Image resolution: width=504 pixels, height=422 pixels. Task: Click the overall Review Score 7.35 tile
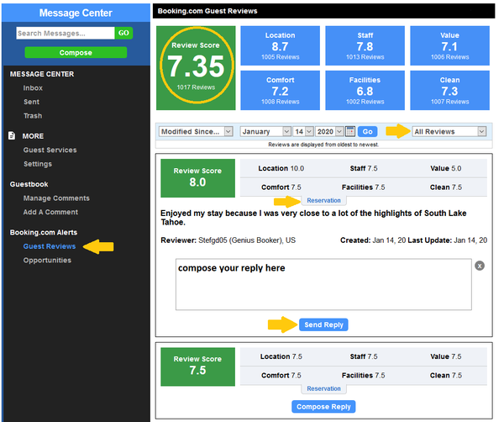coord(196,68)
